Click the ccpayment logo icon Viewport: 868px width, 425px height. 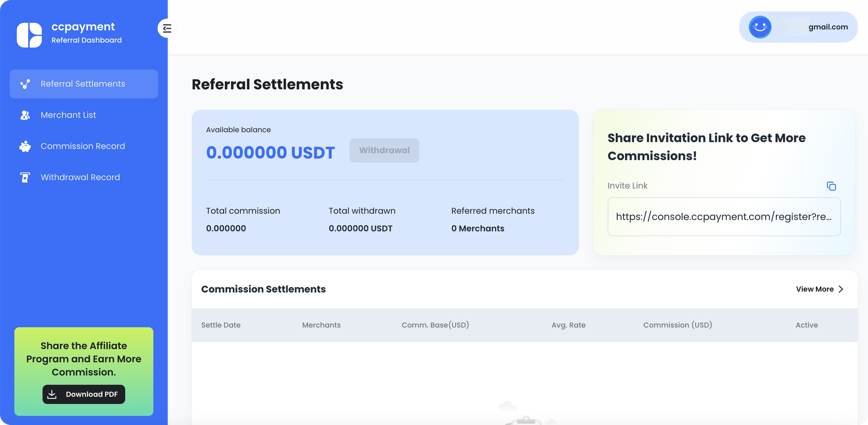[29, 35]
